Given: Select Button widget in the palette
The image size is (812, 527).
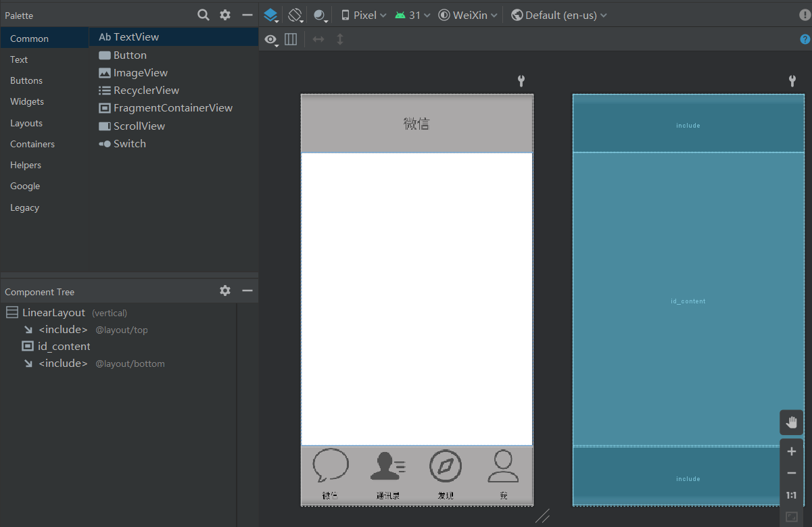Looking at the screenshot, I should click(x=174, y=55).
